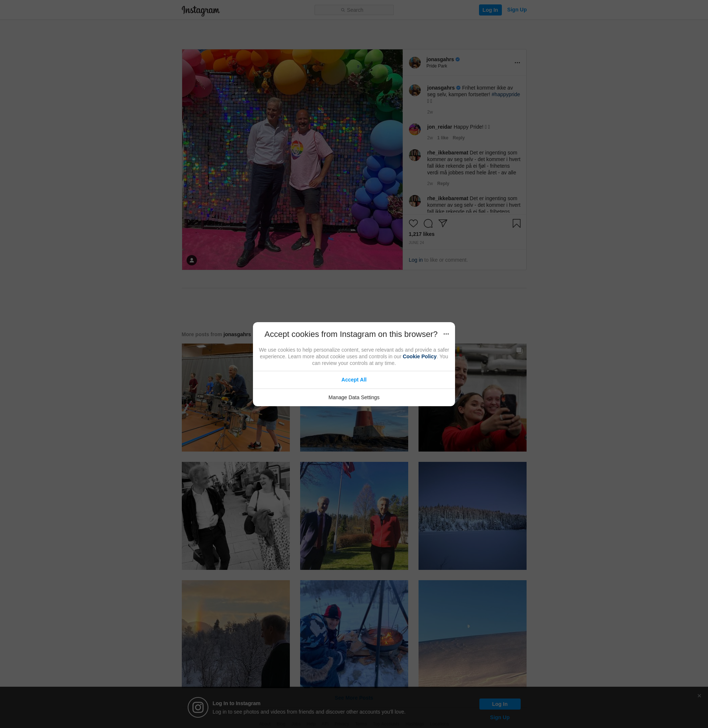Open the #happypride hashtag link

[505, 94]
